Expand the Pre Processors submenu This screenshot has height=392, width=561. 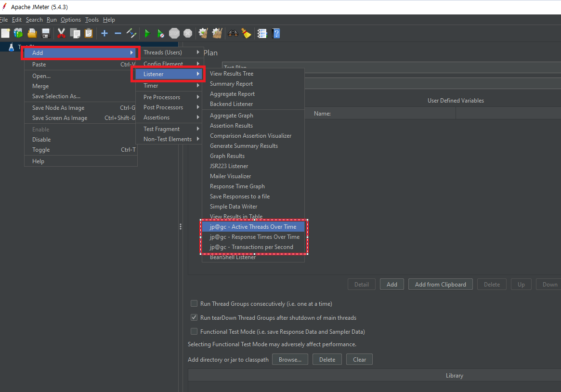(170, 97)
